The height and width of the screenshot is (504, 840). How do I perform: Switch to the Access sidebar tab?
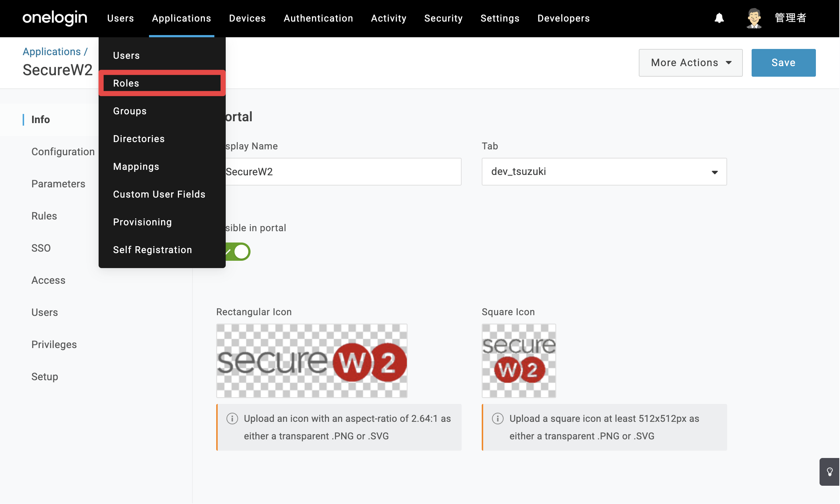(48, 280)
